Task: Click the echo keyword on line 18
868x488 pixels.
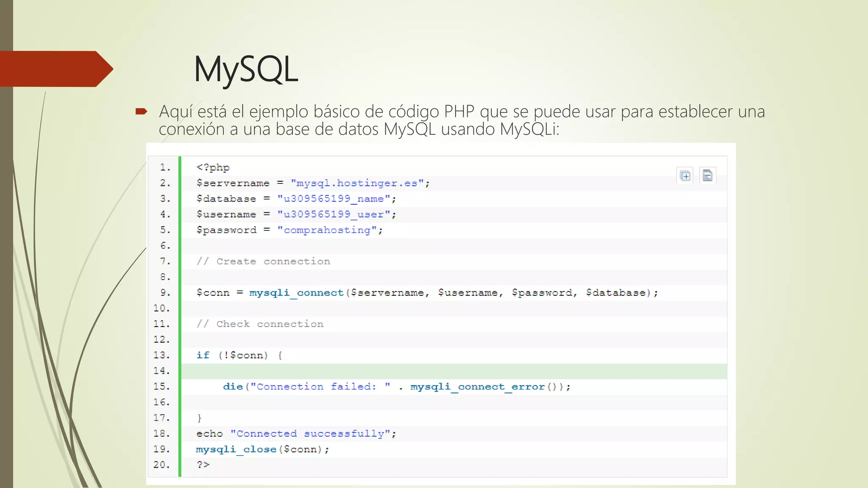Action: click(x=209, y=434)
